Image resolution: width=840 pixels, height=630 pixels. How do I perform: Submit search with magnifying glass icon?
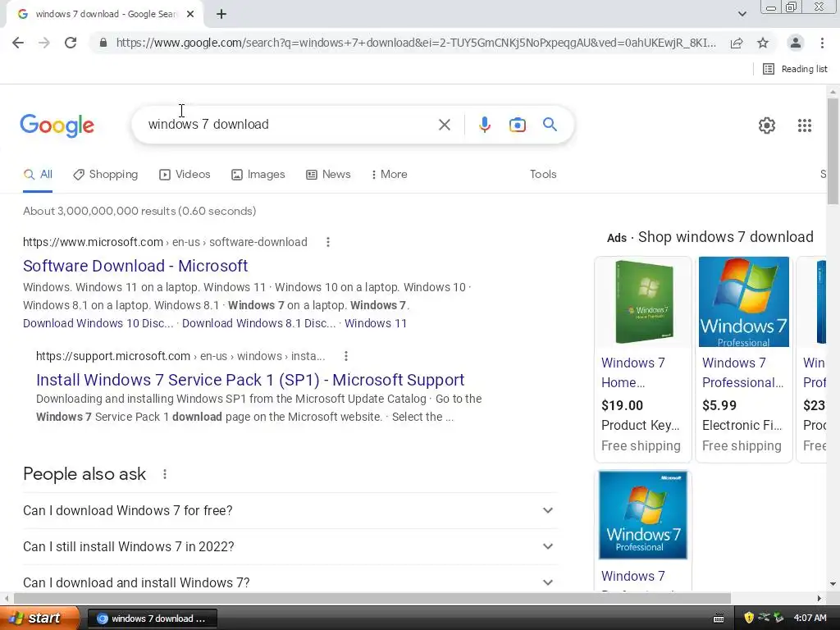(550, 125)
